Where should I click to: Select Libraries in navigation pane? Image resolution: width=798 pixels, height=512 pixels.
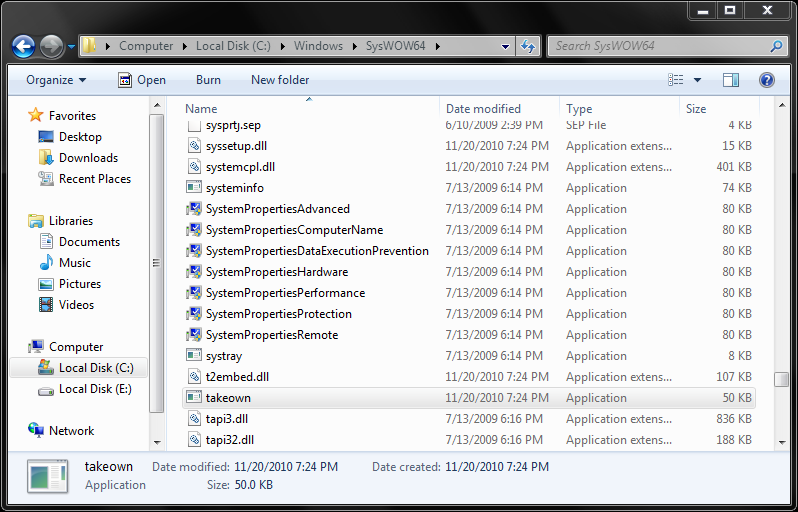tap(71, 220)
